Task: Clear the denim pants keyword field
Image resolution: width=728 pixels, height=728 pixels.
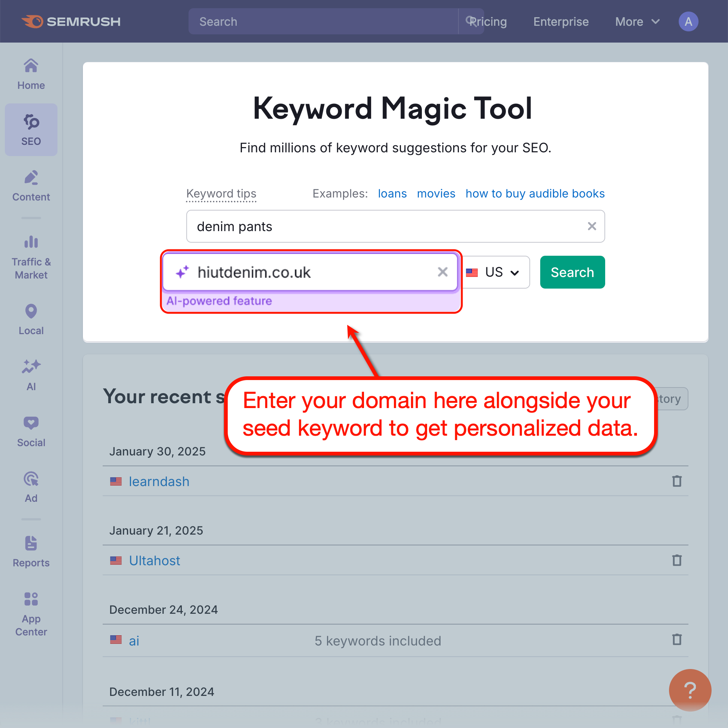Action: point(592,226)
